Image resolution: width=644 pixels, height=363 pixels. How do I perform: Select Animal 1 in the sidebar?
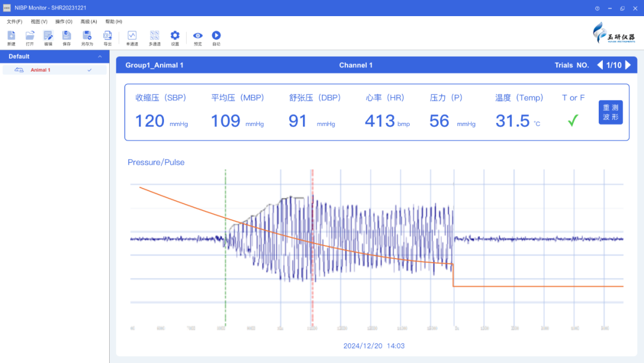(x=41, y=70)
